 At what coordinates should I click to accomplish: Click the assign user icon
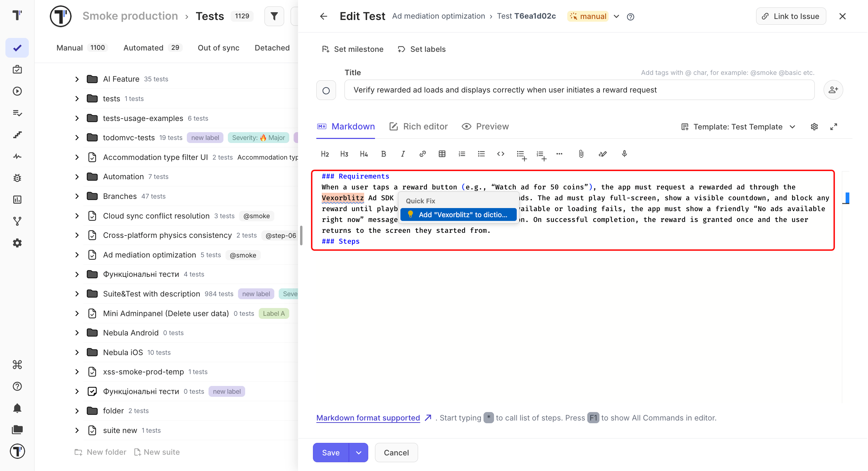click(833, 90)
